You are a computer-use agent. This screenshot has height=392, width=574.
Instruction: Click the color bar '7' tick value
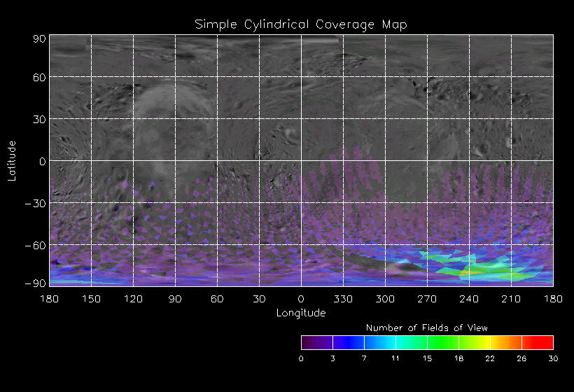coord(364,358)
